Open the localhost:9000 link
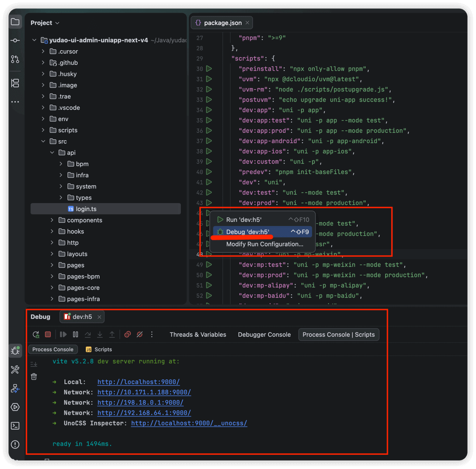Image resolution: width=476 pixels, height=469 pixels. 138,382
